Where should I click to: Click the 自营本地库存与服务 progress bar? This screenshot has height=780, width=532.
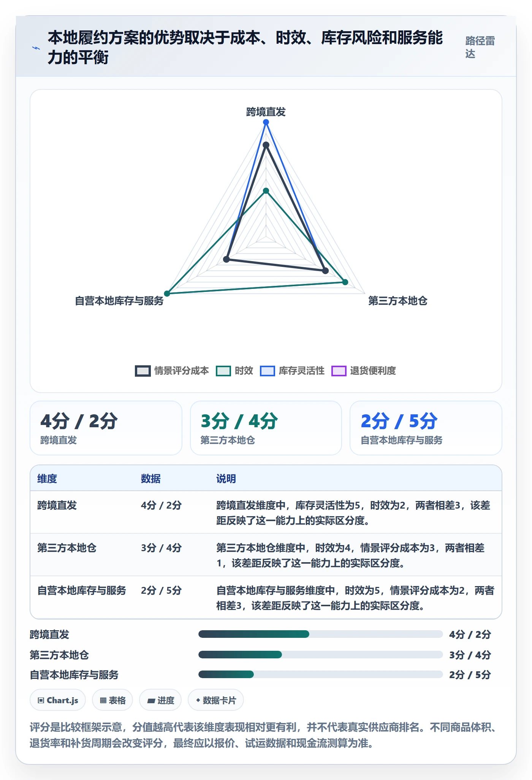320,674
